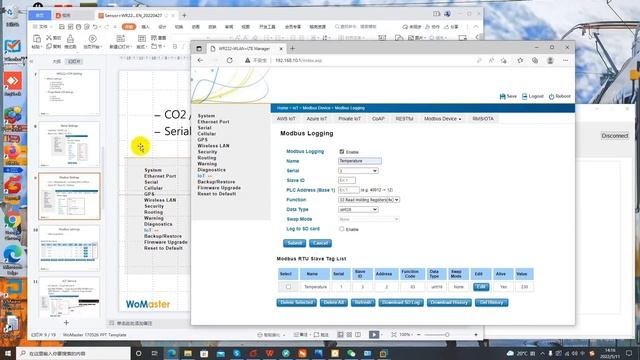Open the Serial dropdown

point(358,171)
